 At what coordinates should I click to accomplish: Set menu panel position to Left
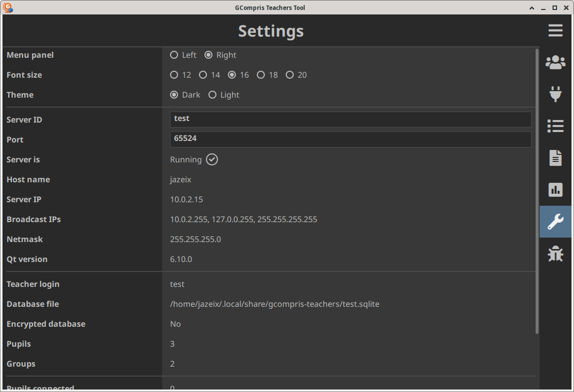pos(174,55)
